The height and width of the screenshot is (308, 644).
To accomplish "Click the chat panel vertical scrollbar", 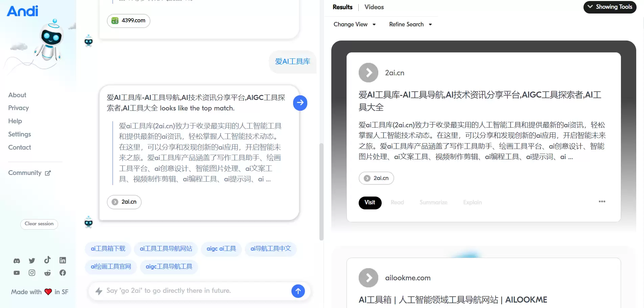I will [x=321, y=191].
